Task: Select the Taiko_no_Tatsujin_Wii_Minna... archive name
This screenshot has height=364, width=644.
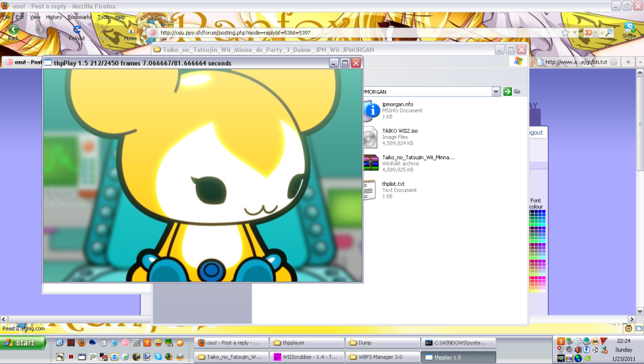Action: point(418,157)
